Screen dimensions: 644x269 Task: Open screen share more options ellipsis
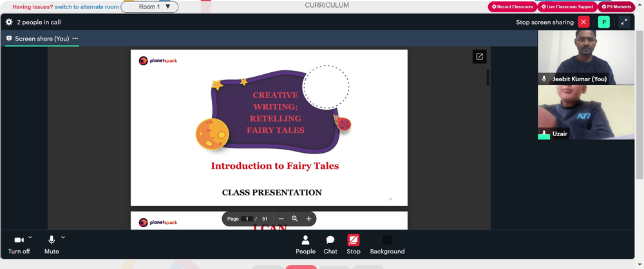[x=75, y=38]
